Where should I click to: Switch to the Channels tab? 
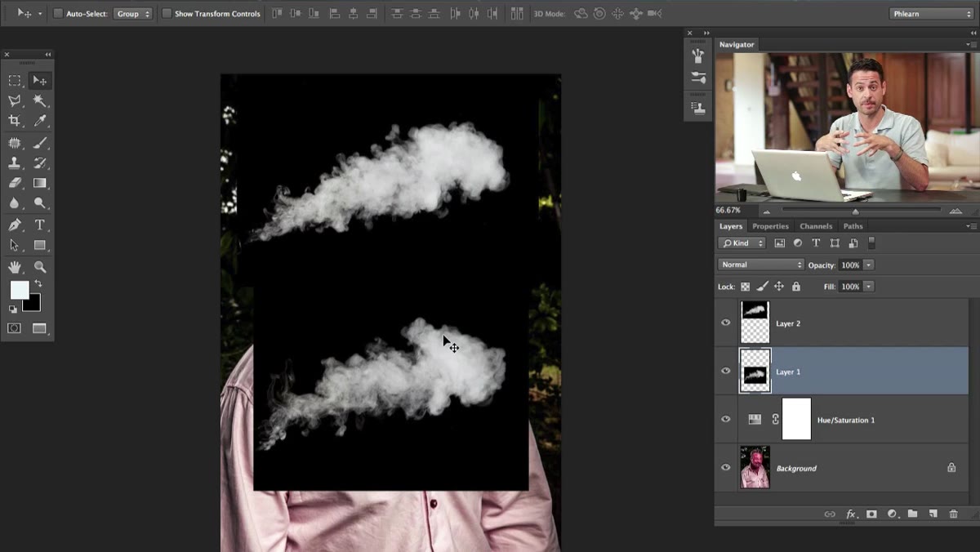[816, 226]
